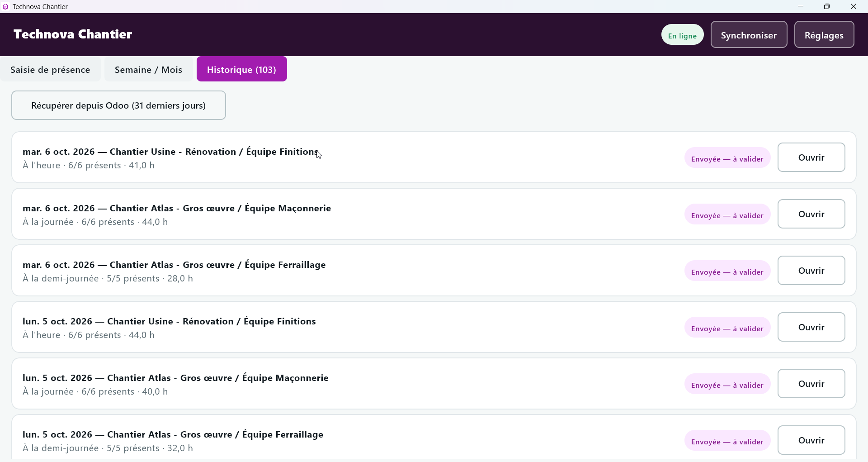Click the status badge on the 5 oct. Finitions row
The image size is (868, 462).
(727, 328)
